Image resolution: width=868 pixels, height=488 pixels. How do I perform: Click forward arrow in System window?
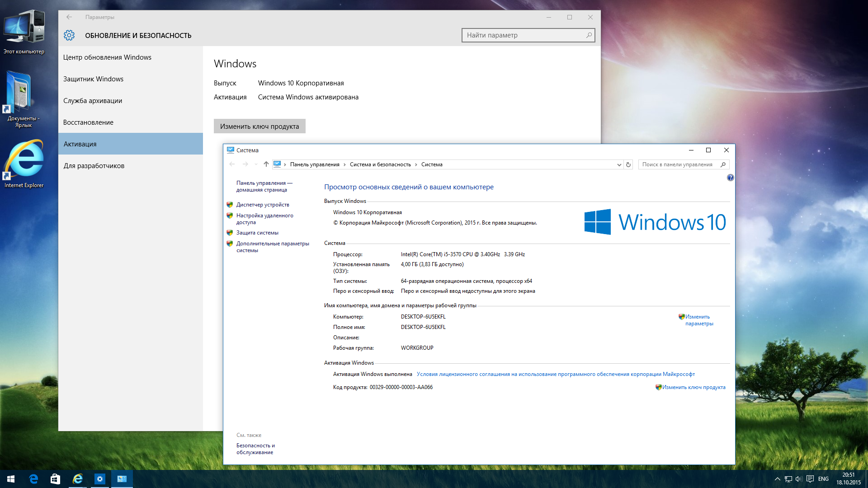click(245, 164)
